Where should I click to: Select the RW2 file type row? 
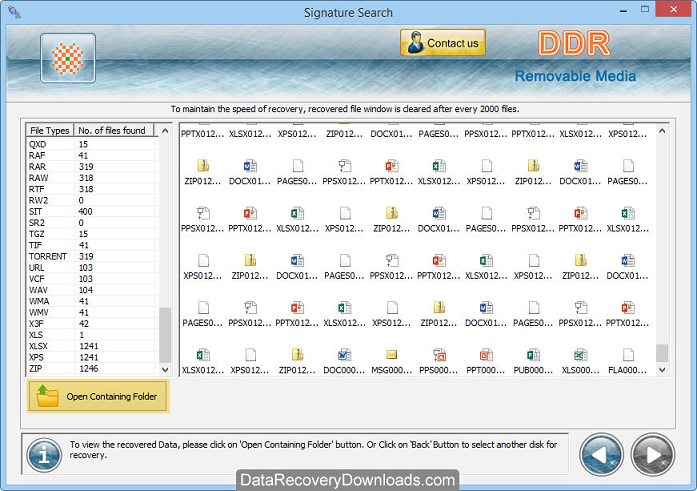pyautogui.click(x=91, y=200)
